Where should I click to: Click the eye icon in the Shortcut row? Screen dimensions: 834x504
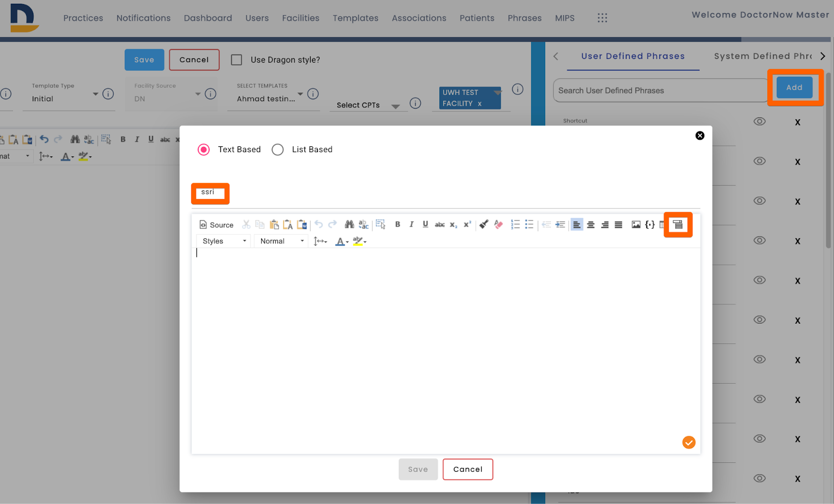click(x=760, y=121)
